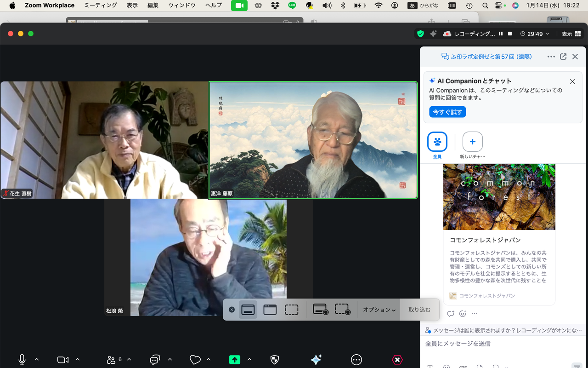Add emoji reaction to the message

pyautogui.click(x=463, y=314)
